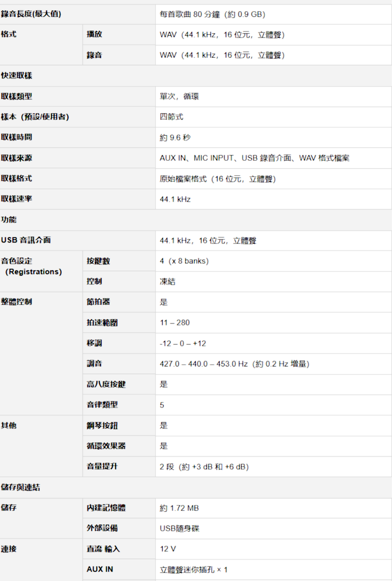Viewport: 392px width, 581px height.
Task: Click the 儲存與連結 section header
Action: click(x=20, y=487)
